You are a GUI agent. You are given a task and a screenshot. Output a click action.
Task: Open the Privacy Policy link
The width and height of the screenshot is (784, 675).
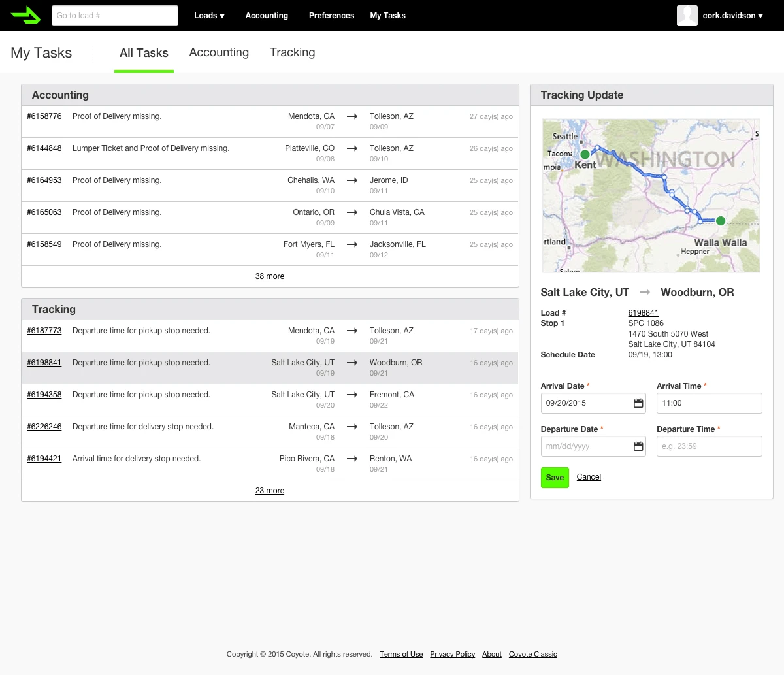tap(453, 654)
